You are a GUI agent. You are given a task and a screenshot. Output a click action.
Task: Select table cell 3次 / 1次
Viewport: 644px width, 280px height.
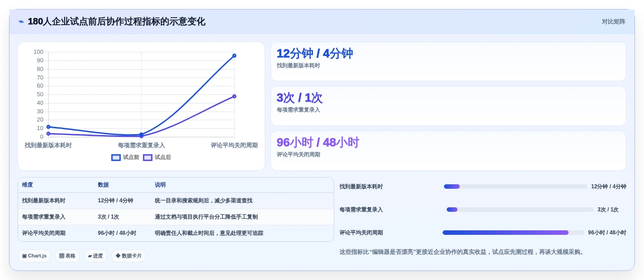point(108,217)
